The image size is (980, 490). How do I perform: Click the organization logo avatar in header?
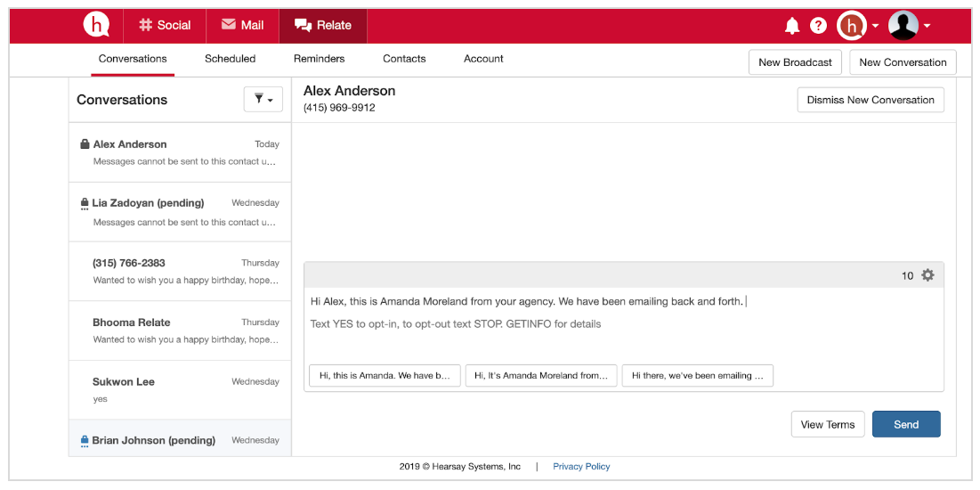(x=852, y=26)
